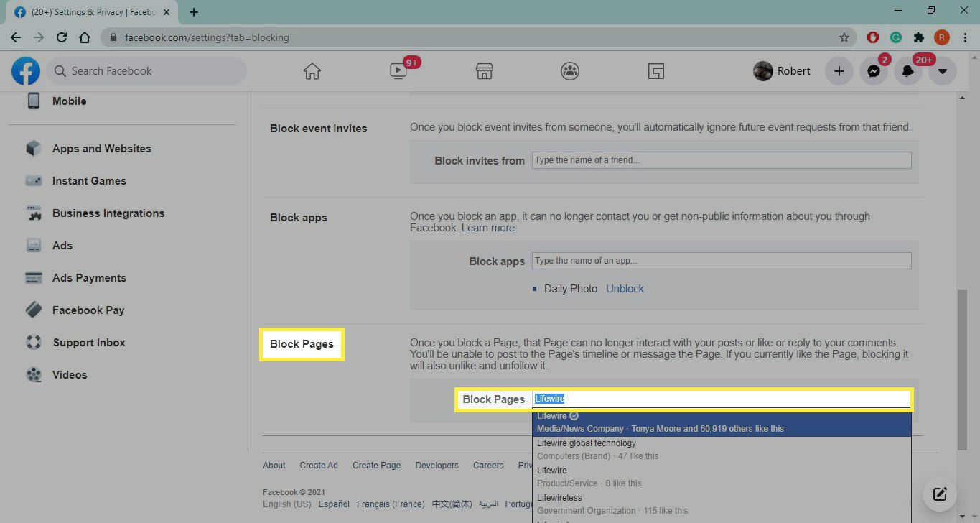This screenshot has height=523, width=980.
Task: Open the Create plus menu
Action: [839, 71]
